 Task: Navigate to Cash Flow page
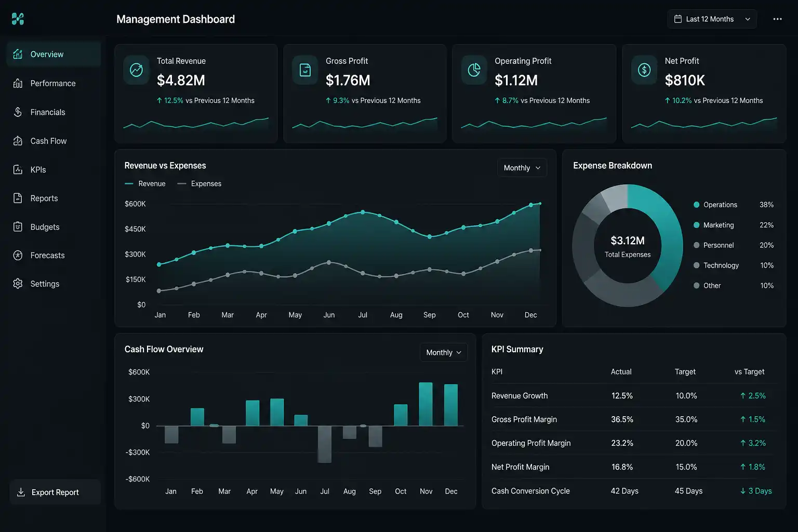54,141
